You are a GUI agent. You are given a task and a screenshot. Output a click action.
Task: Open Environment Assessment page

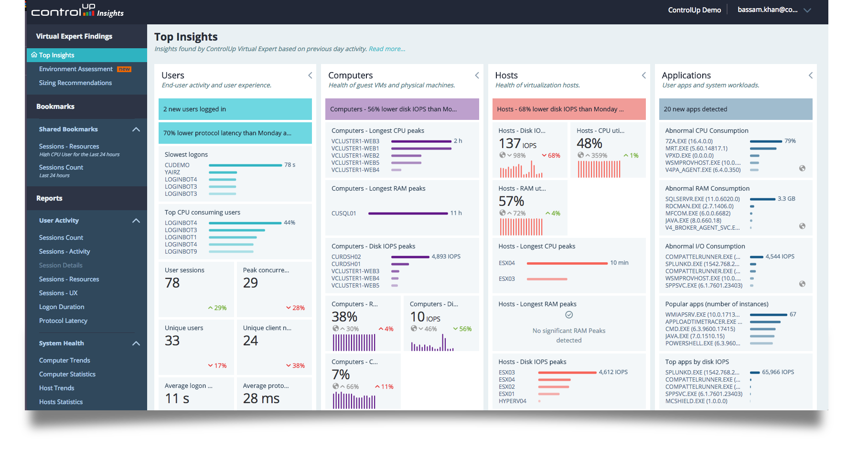(76, 69)
